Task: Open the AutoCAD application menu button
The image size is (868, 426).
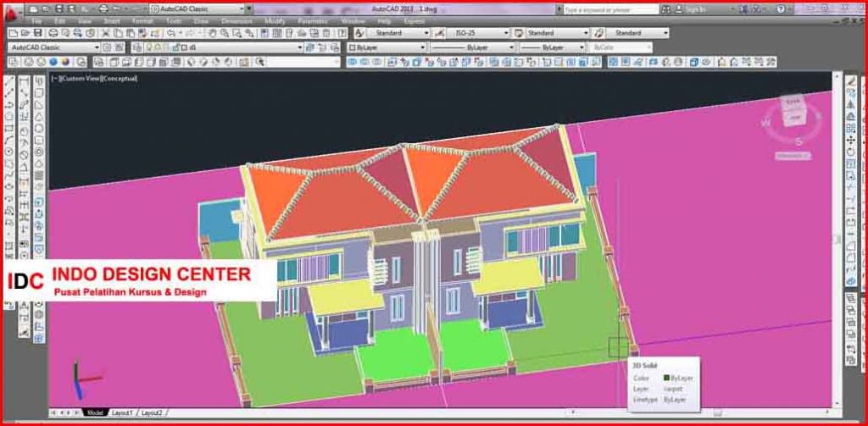Action: pyautogui.click(x=12, y=12)
